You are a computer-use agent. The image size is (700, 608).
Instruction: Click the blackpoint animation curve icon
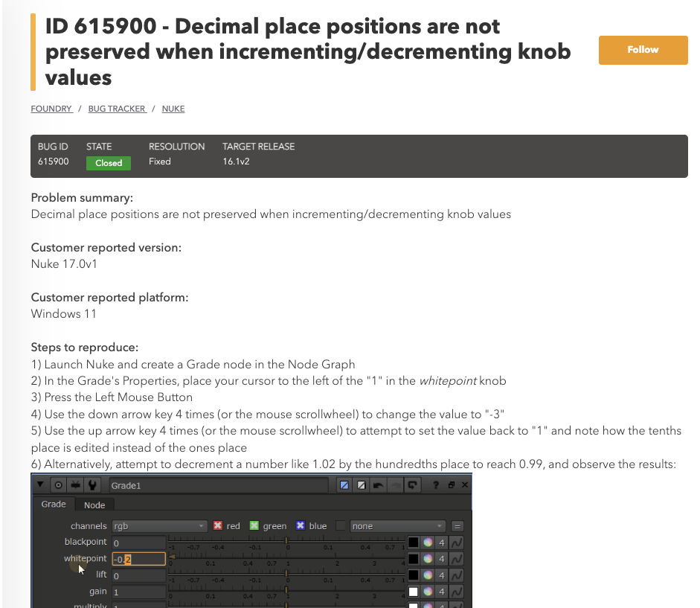pyautogui.click(x=456, y=543)
